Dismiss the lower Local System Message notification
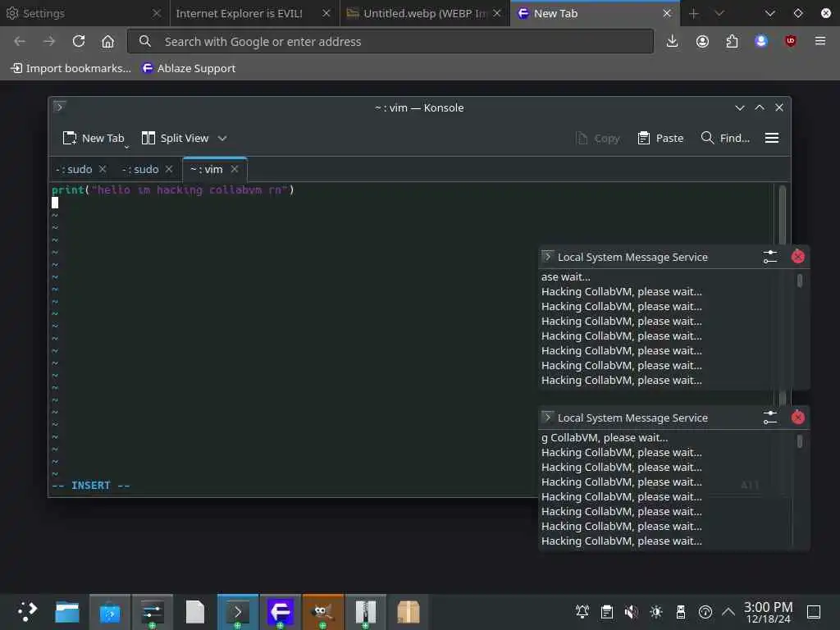The height and width of the screenshot is (630, 840). 798,418
